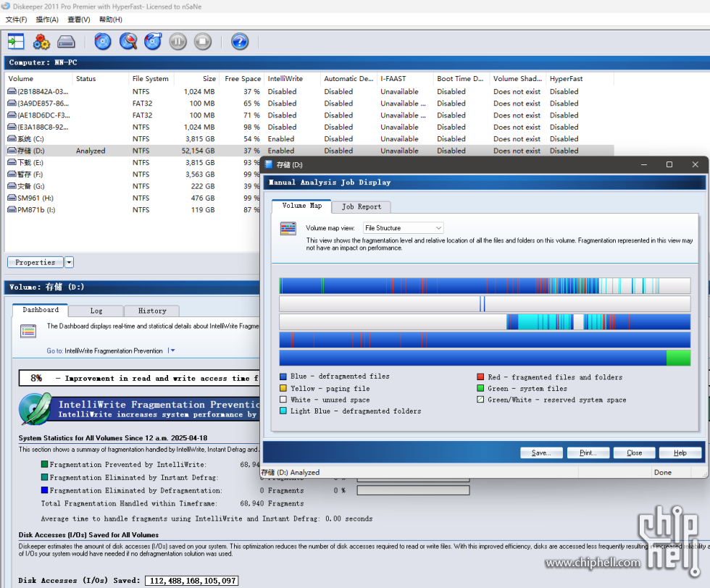Click the drive icon for volume 系统 (C:)
Screen dimensions: 710x588
tap(12, 139)
